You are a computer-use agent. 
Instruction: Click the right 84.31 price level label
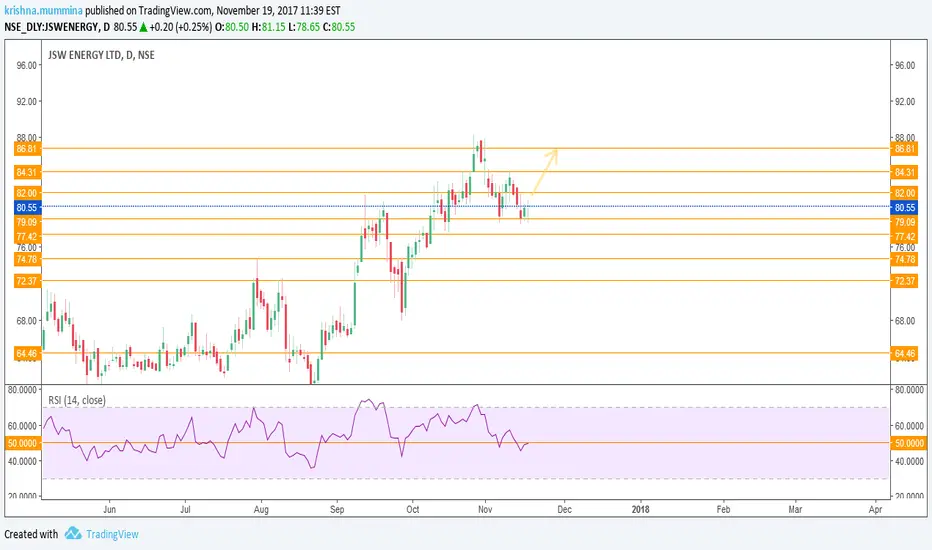point(904,172)
